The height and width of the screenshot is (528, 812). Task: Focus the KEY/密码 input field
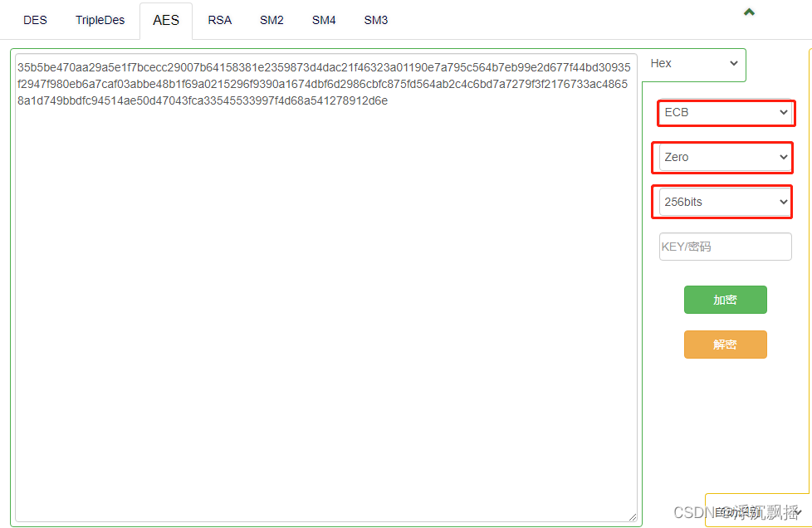725,247
